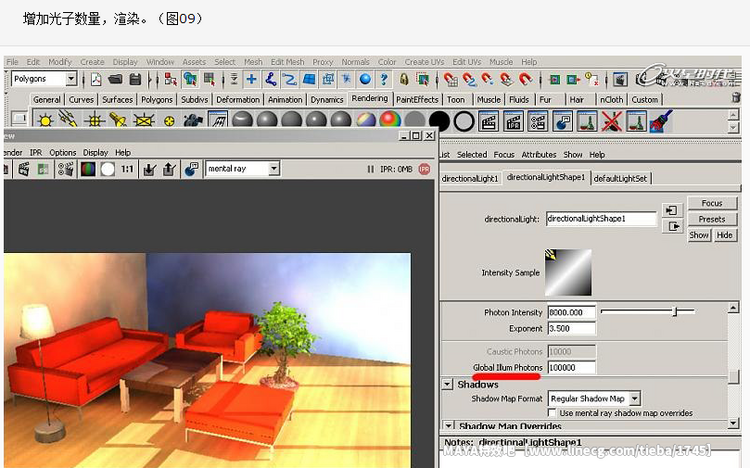
Task: Select the Directional Light shelf icon
Action: coord(68,119)
